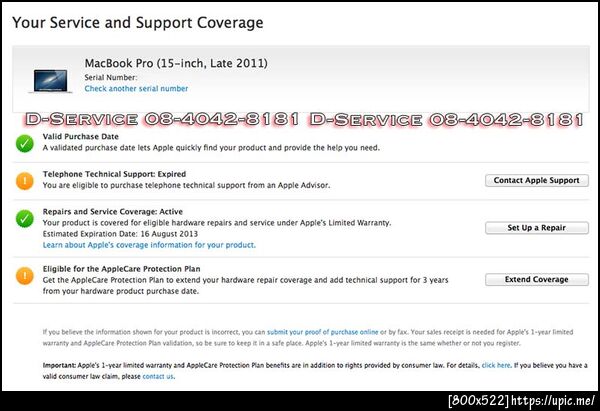This screenshot has height=411, width=600.
Task: Select the MacBook Pro (15-inch, Late 2011) title
Action: 176,63
